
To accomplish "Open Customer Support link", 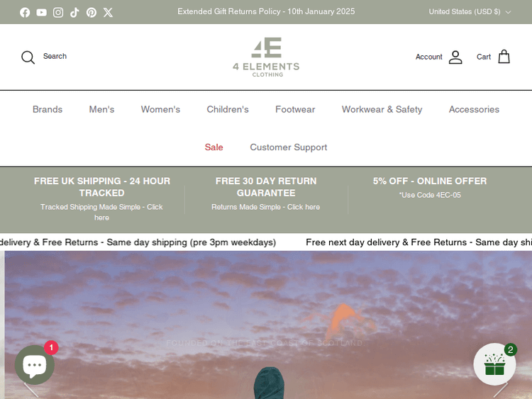I will click(289, 147).
